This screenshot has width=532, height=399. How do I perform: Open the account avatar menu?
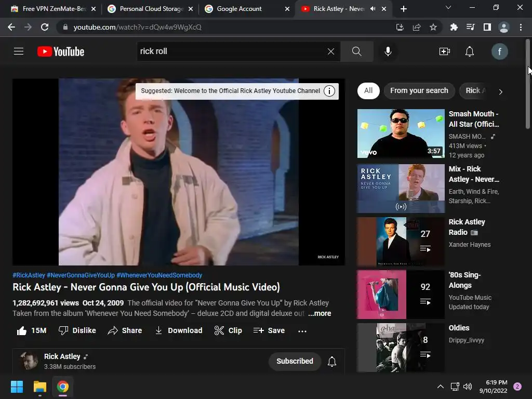pos(499,51)
